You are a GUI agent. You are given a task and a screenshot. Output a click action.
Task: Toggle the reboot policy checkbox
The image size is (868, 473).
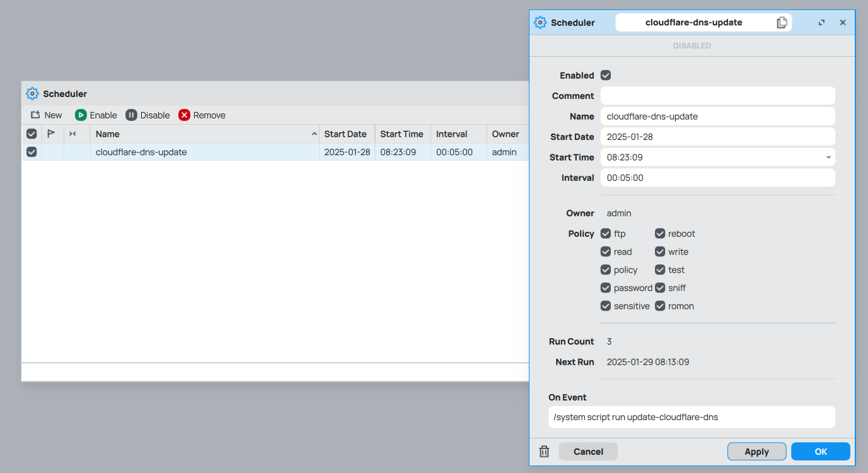coord(660,233)
